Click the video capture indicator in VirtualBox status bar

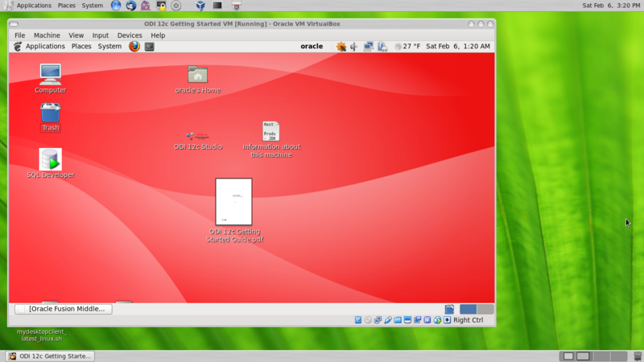(x=417, y=320)
